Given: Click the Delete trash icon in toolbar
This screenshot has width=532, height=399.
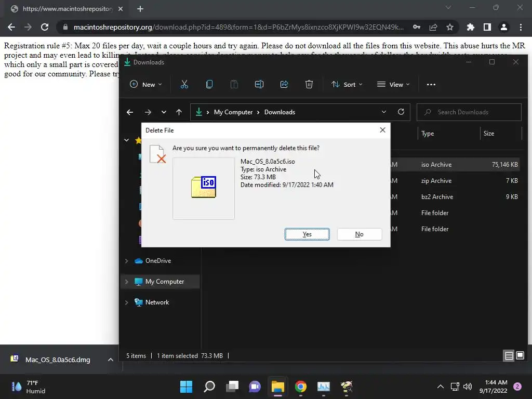Looking at the screenshot, I should 309,85.
